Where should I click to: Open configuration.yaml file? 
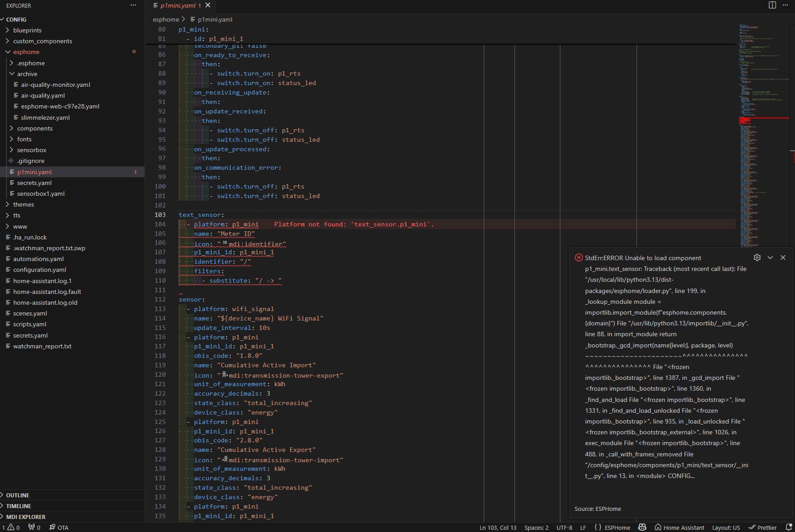40,270
